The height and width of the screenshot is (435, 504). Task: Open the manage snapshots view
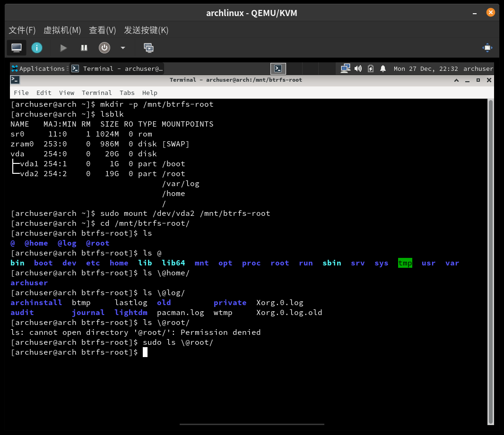tap(148, 48)
